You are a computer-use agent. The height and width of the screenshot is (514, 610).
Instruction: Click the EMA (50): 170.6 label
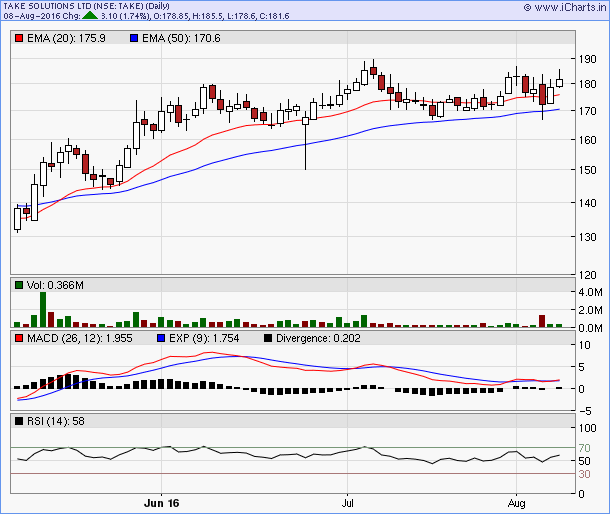tap(181, 38)
